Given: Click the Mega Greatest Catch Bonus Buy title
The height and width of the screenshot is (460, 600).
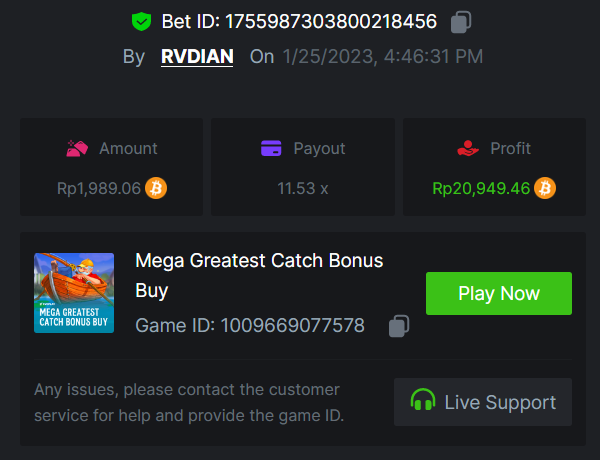Looking at the screenshot, I should (x=258, y=275).
